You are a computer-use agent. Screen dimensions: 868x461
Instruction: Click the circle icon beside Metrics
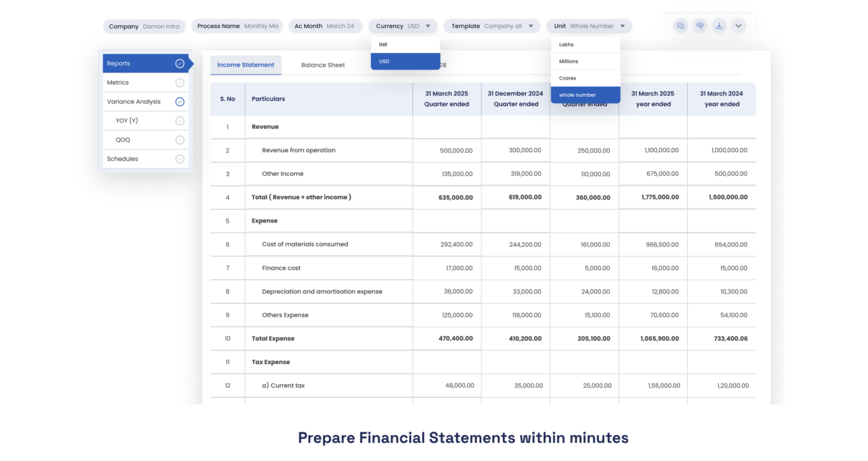tap(179, 82)
